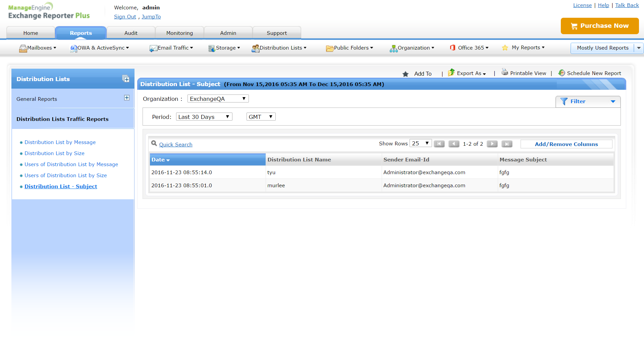644x346 pixels.
Task: Click the Printable View printer icon
Action: 505,72
